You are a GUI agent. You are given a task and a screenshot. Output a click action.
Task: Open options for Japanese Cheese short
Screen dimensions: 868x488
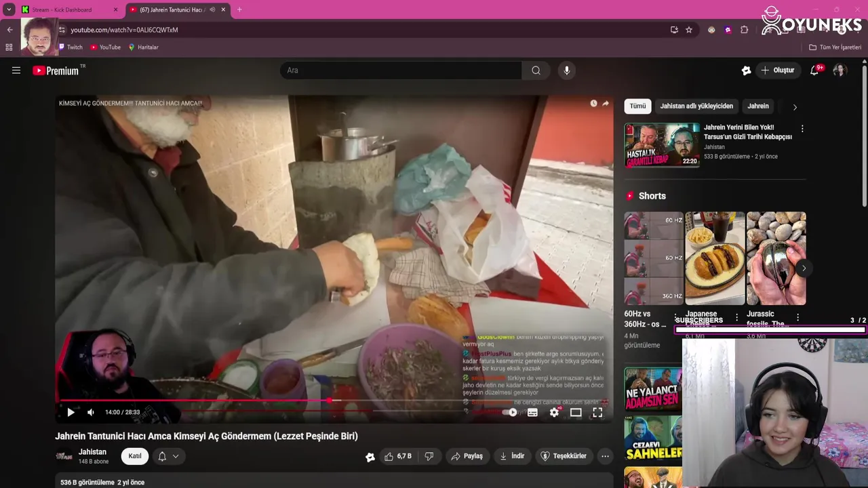point(737,317)
